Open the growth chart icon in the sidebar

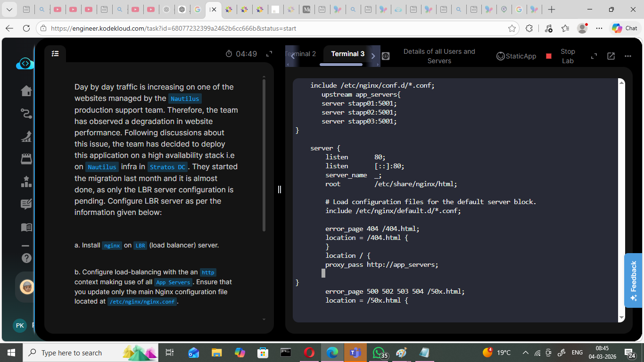(x=26, y=136)
